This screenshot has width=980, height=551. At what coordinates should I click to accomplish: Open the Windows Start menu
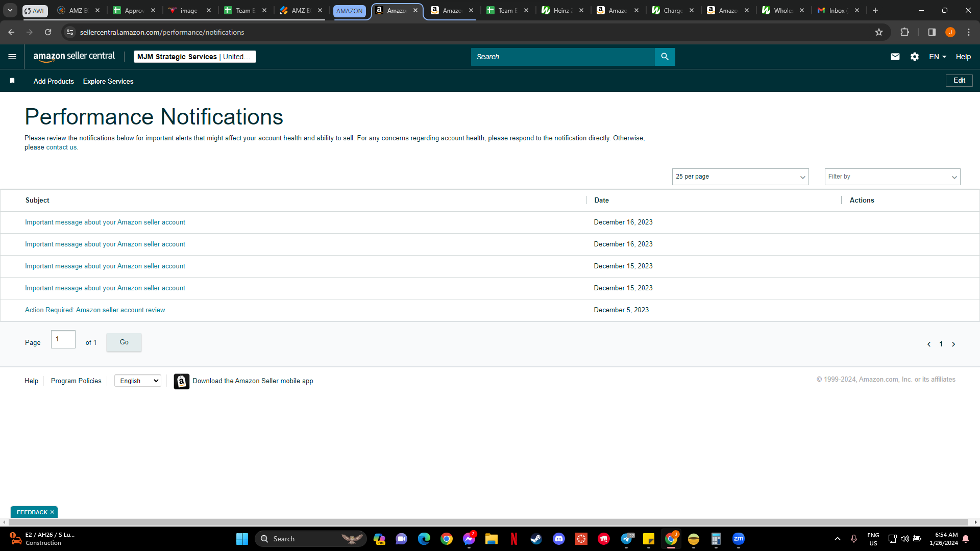[242, 539]
